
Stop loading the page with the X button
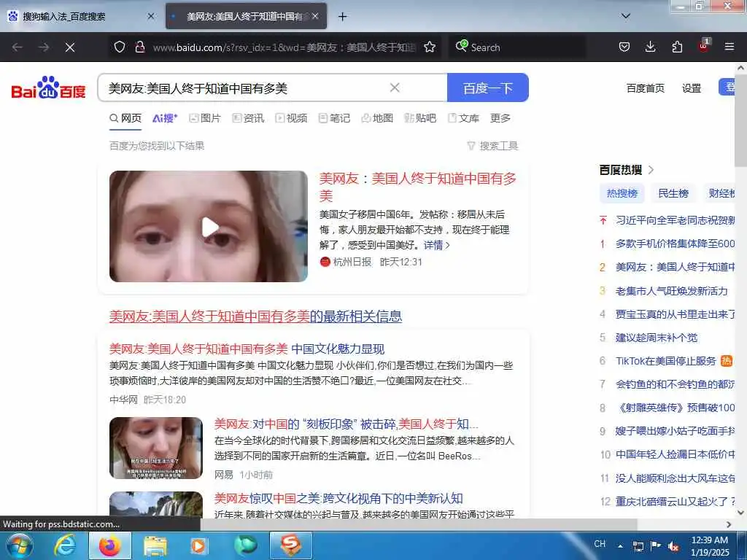70,47
